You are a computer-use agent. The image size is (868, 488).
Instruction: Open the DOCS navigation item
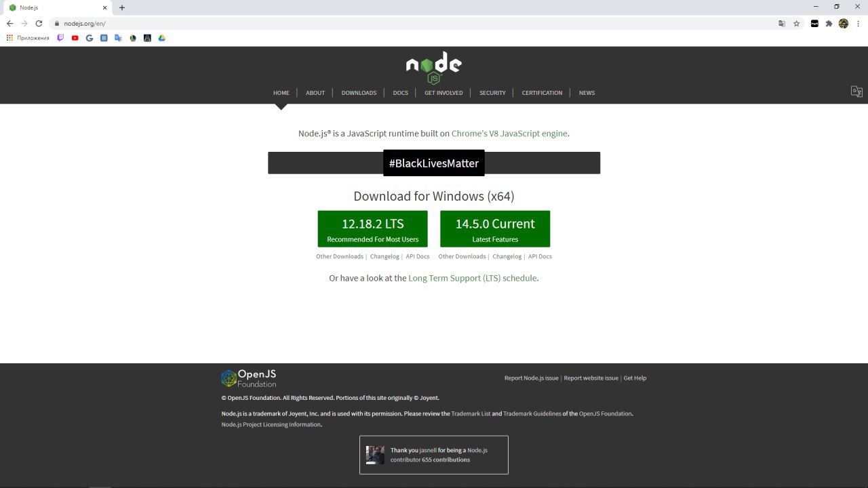[x=401, y=93]
